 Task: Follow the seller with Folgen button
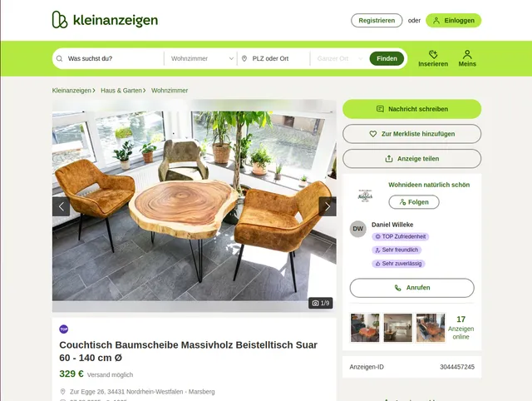click(x=414, y=202)
